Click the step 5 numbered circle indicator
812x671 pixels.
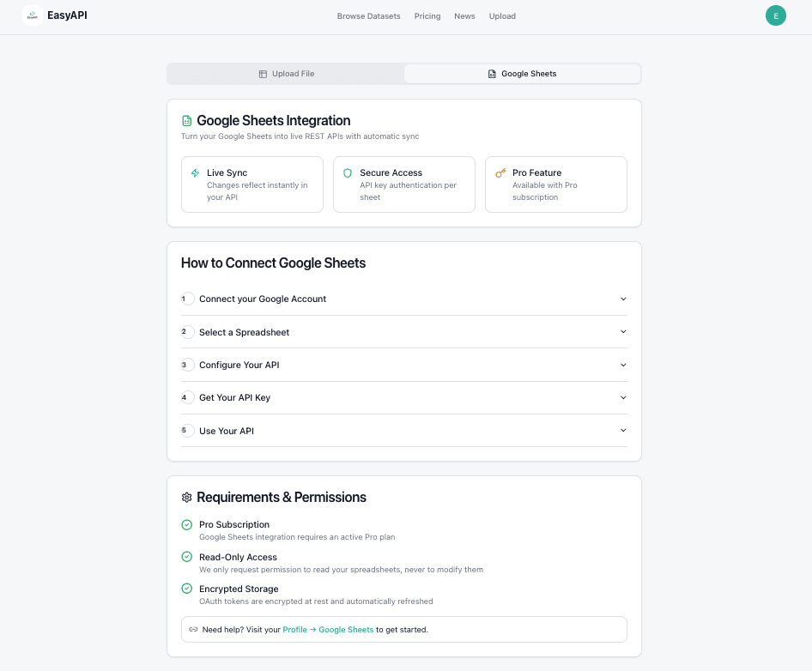(x=187, y=430)
